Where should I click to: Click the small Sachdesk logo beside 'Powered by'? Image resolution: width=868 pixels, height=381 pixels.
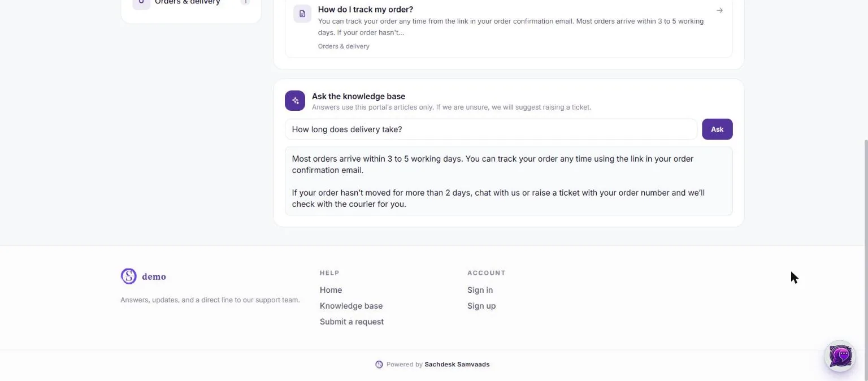(x=379, y=365)
